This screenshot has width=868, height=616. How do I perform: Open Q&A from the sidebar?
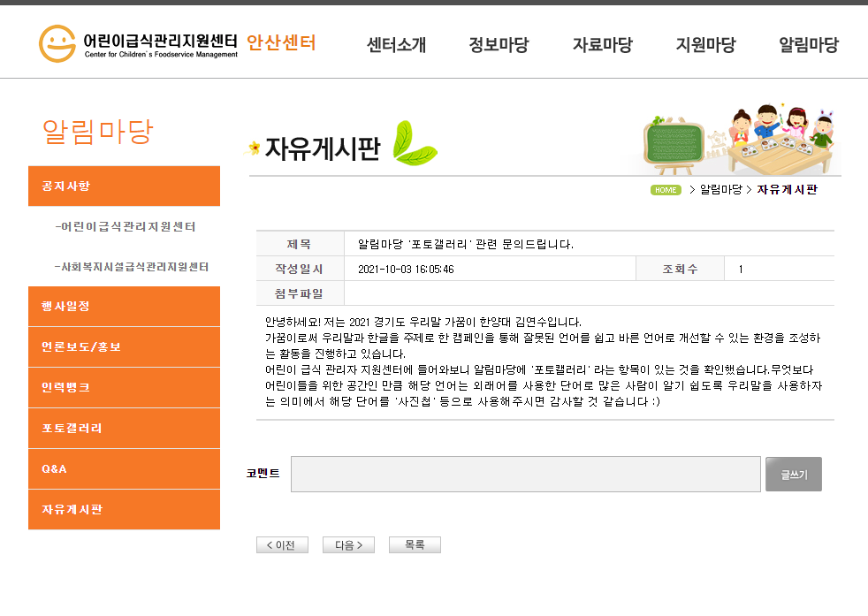(x=124, y=468)
